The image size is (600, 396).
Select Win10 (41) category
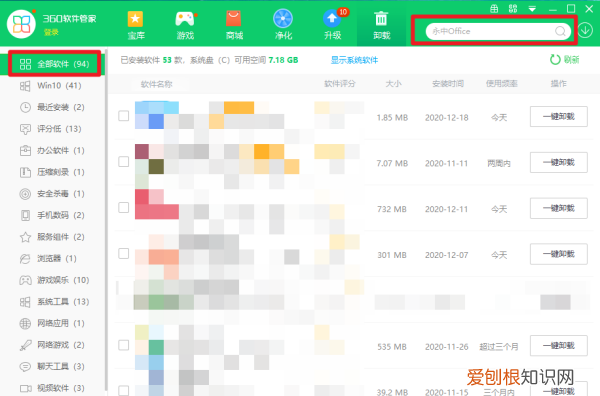(52, 86)
